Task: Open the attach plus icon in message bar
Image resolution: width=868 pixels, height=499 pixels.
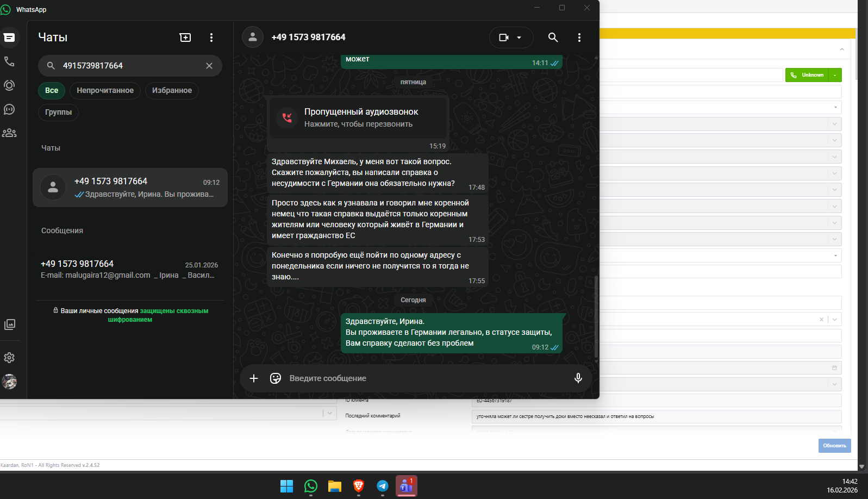Action: pyautogui.click(x=254, y=378)
